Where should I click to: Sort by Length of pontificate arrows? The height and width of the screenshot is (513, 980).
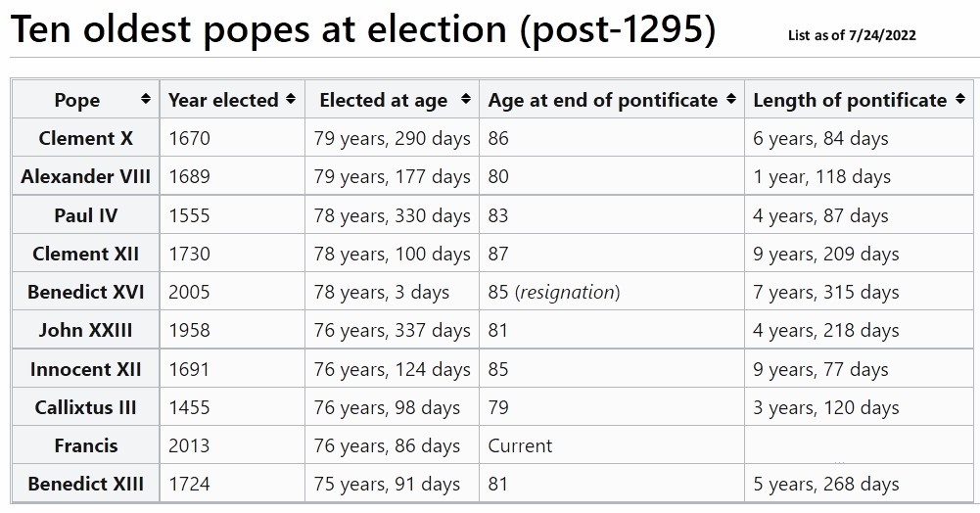[959, 100]
